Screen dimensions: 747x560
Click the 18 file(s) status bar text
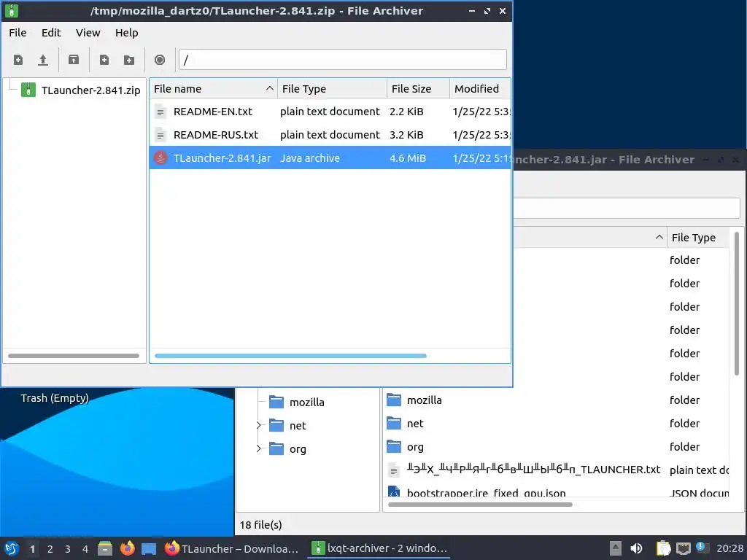tap(260, 525)
